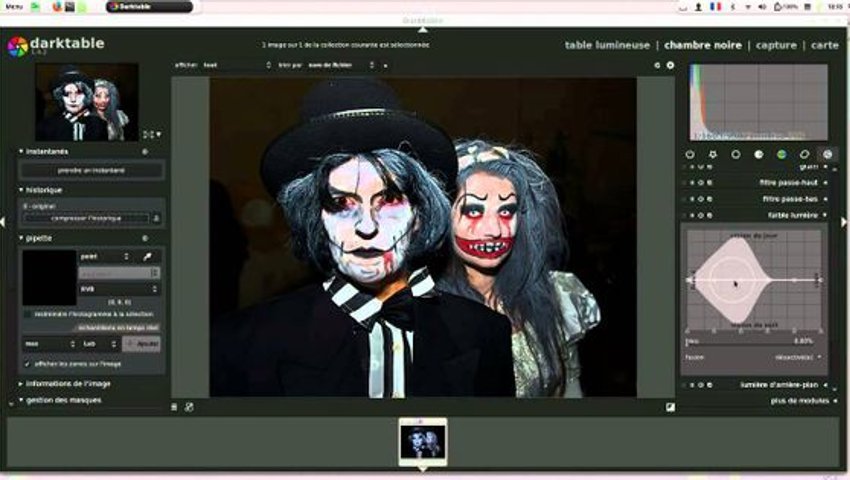
Task: Collapse the left side panel arrow
Action: pos(3,222)
